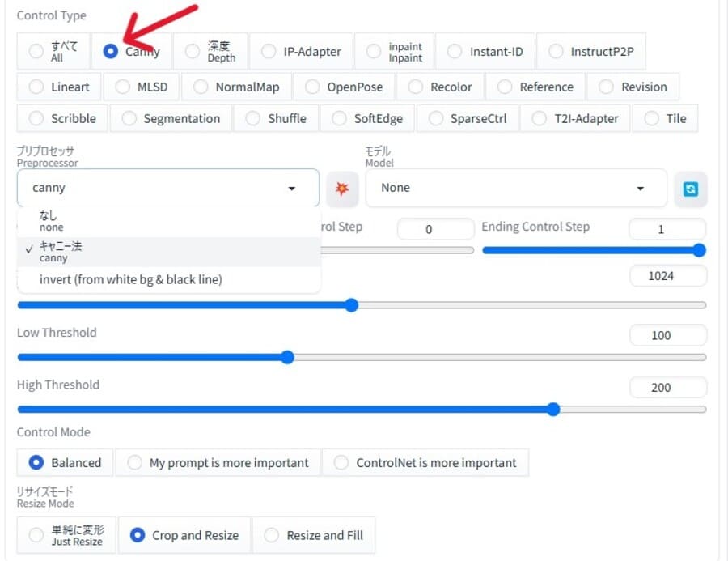Click Ending Control Step value field
Screen dimensions: 728x561
667,228
